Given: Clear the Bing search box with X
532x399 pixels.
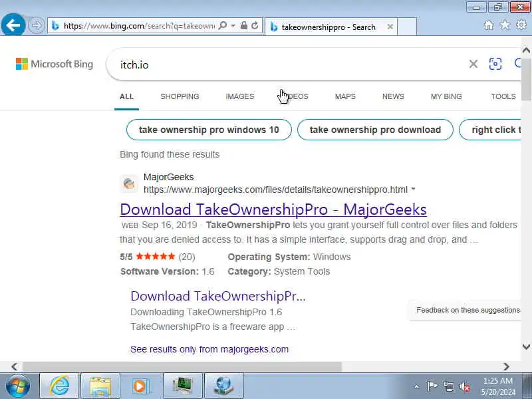Looking at the screenshot, I should point(473,64).
